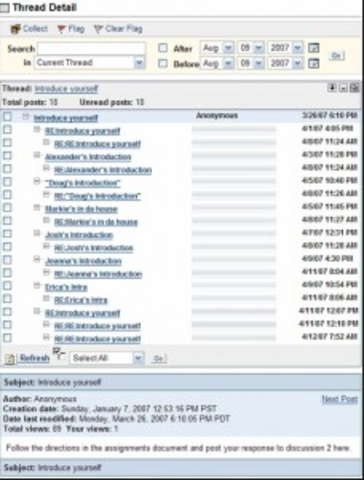Viewport: 364px width, 480px height.
Task: Minimize the thread panel icon
Action: [x=343, y=88]
